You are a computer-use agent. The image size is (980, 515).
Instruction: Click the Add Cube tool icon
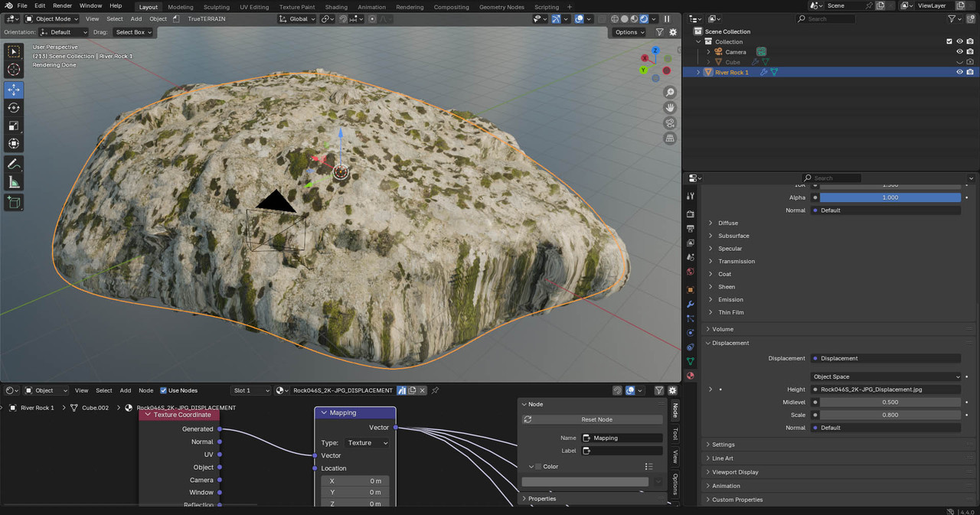[x=14, y=202]
